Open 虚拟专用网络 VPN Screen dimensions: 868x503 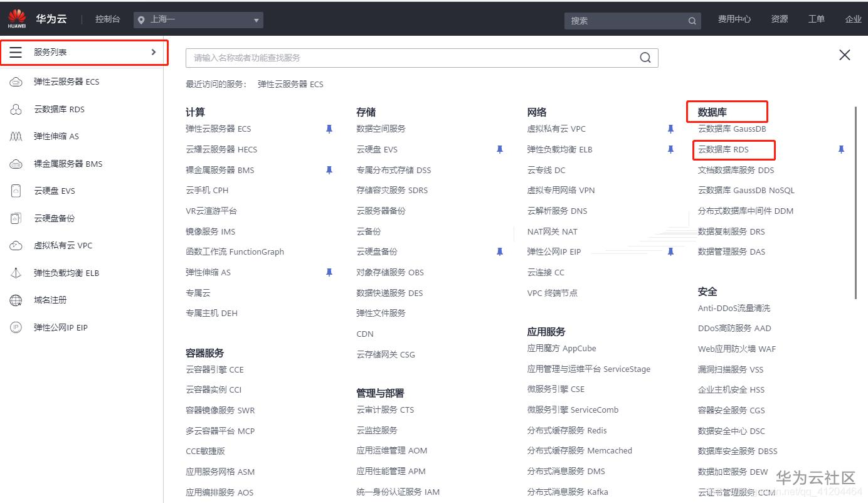[x=561, y=190]
